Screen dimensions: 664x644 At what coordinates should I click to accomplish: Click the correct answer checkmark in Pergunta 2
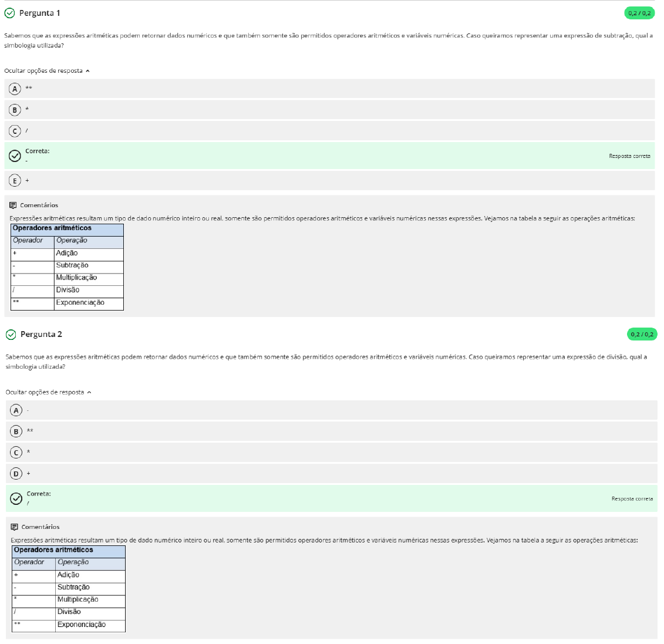16,498
